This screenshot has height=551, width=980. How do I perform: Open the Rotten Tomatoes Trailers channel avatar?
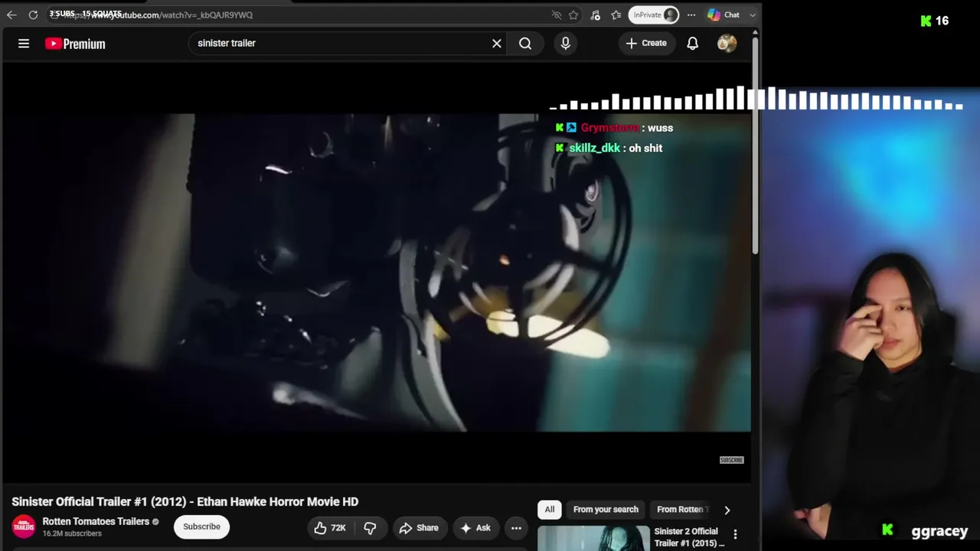point(24,527)
